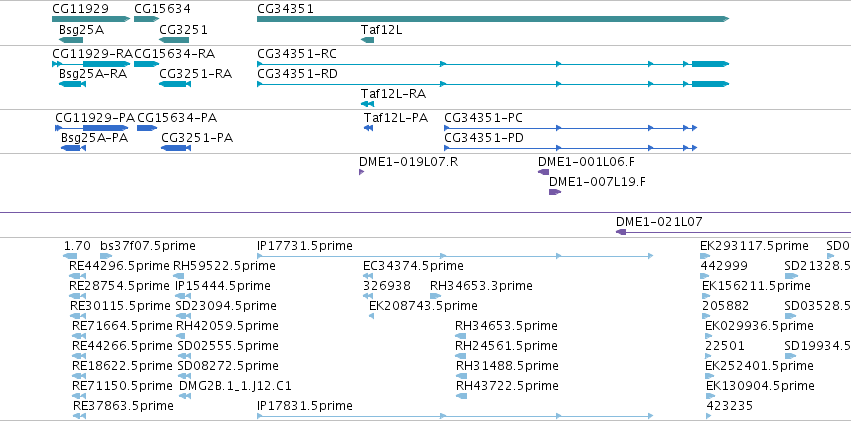Select the CG34351-PD protein feature
Viewport: 851px width, 421px height.
pos(570,148)
